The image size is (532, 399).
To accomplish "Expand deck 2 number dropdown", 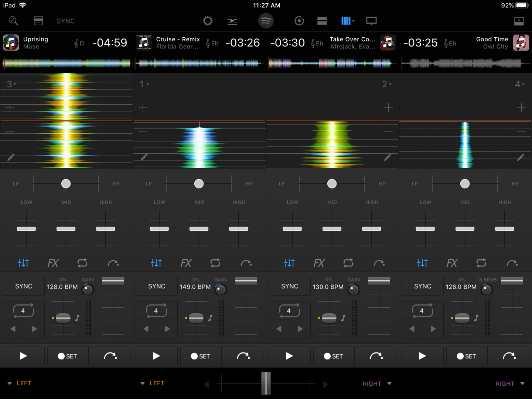I will [387, 84].
